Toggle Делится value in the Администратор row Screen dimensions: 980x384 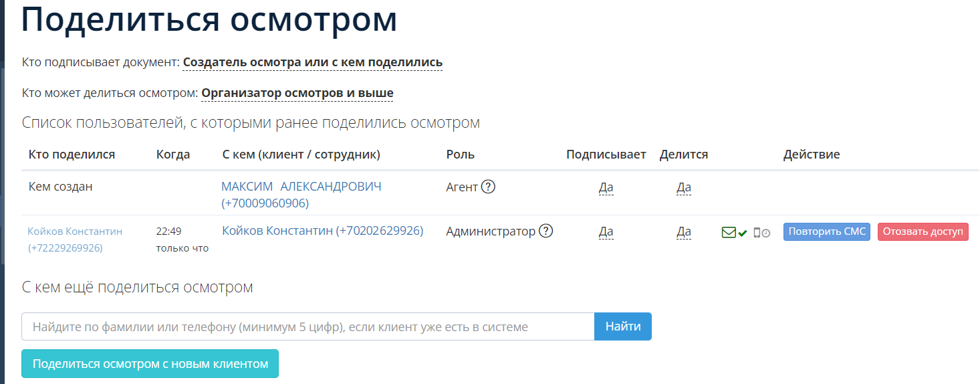coord(683,231)
